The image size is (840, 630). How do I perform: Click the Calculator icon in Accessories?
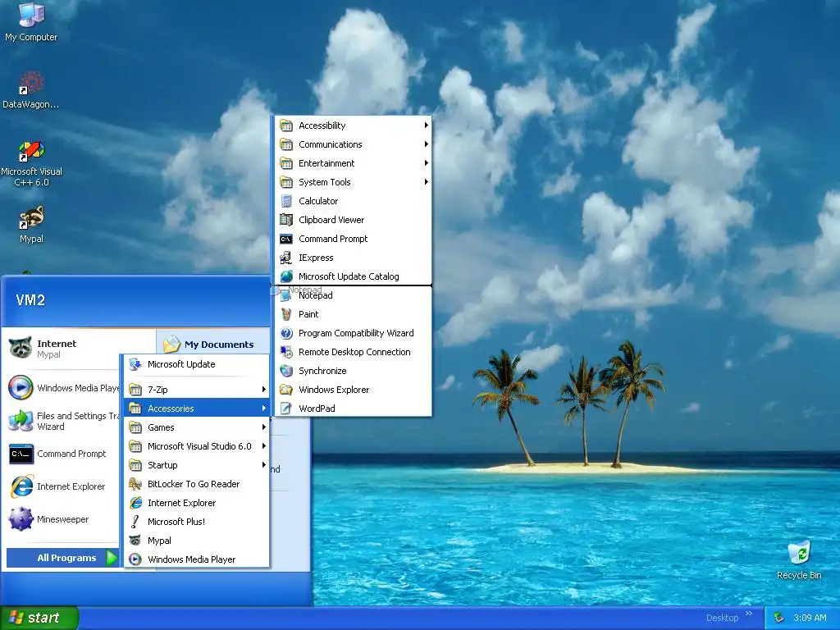pos(286,201)
